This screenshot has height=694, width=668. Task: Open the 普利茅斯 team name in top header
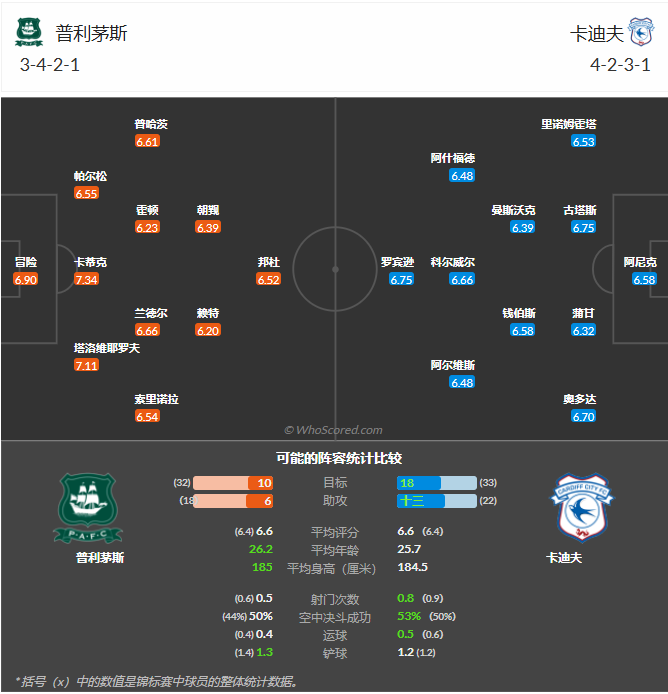(x=92, y=33)
